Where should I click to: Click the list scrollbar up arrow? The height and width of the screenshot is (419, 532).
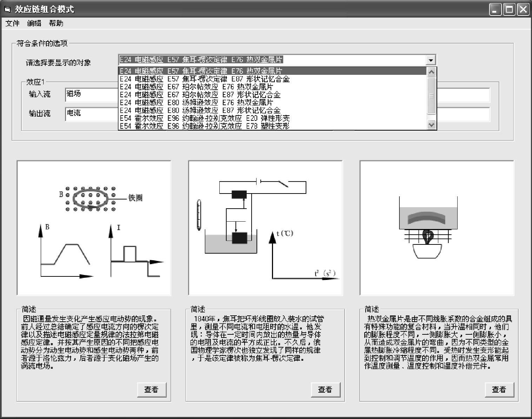[431, 72]
